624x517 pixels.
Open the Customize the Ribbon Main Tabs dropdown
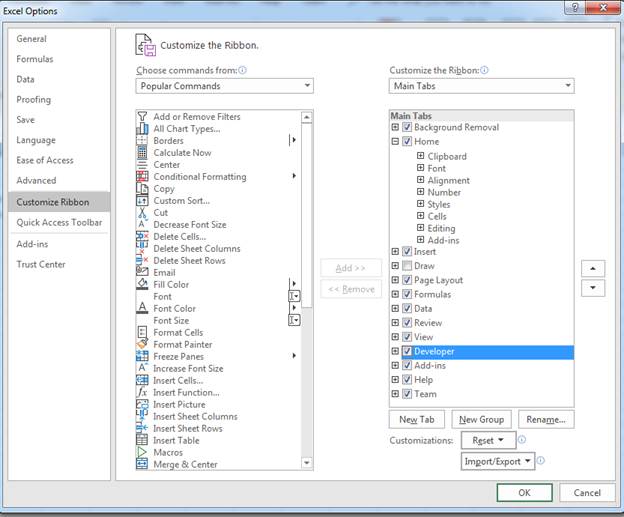pyautogui.click(x=482, y=86)
